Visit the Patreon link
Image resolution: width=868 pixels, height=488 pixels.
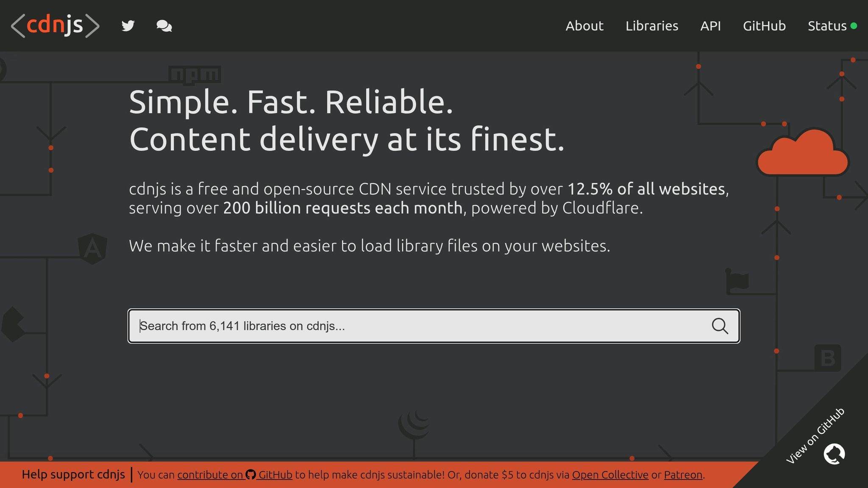(683, 475)
